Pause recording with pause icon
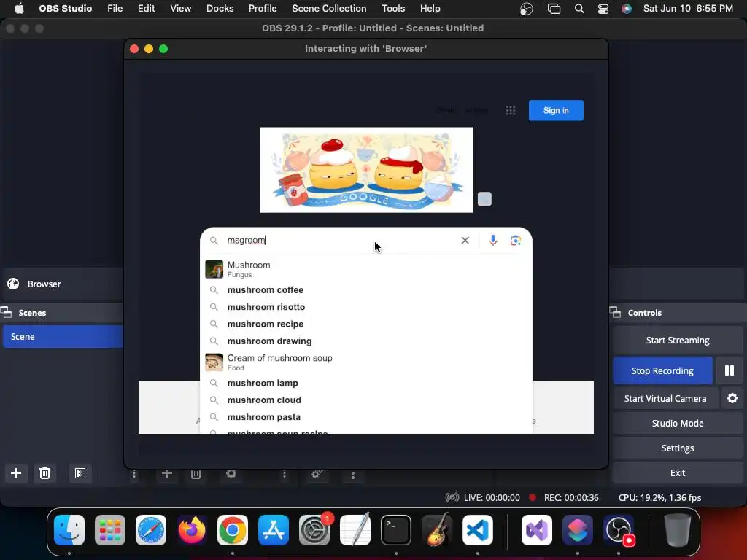The width and height of the screenshot is (747, 560). point(729,370)
